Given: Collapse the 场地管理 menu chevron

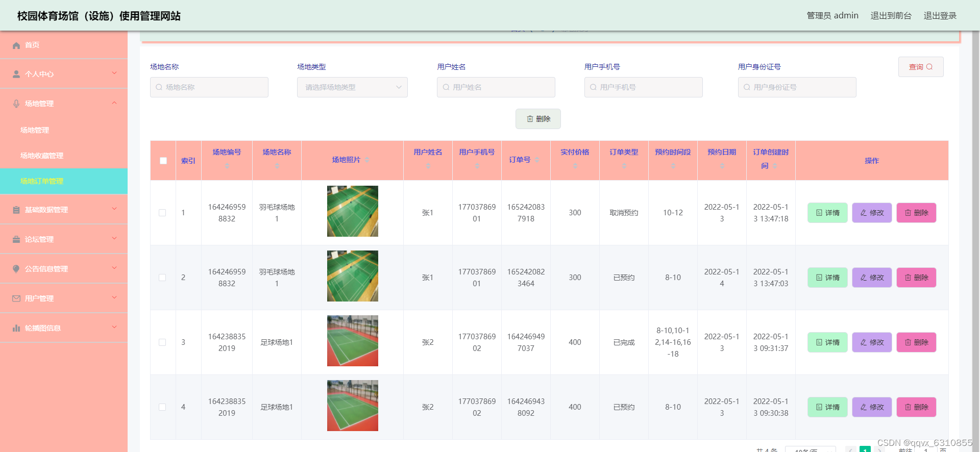Looking at the screenshot, I should [114, 103].
